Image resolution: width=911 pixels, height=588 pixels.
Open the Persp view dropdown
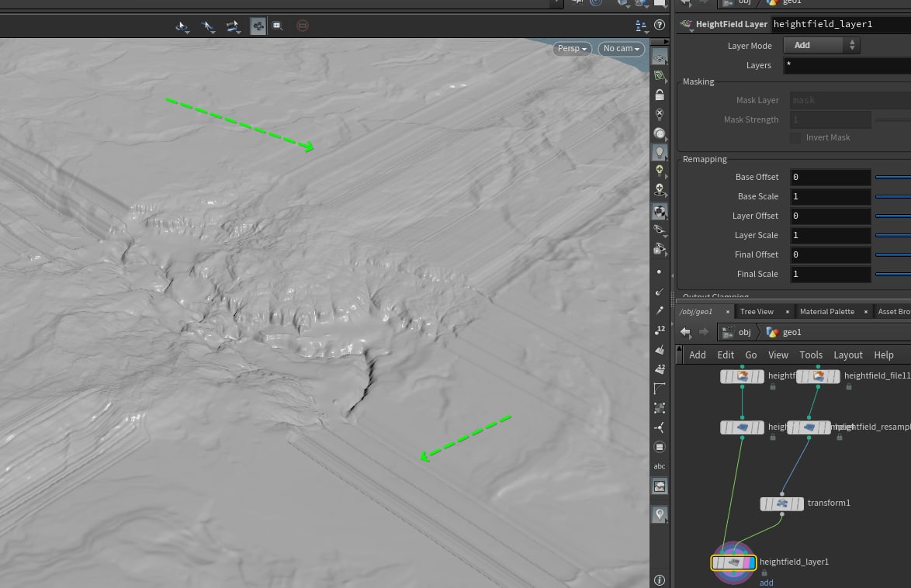coord(572,48)
